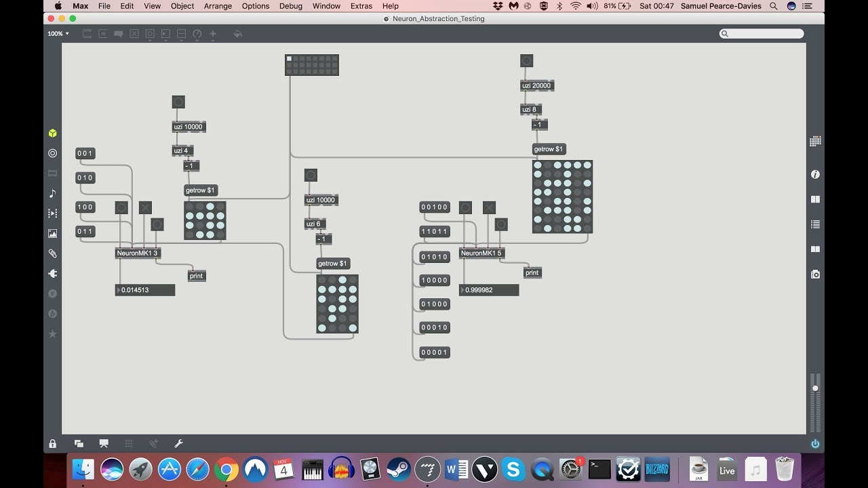
Task: Open the star Collections browser
Action: click(52, 334)
